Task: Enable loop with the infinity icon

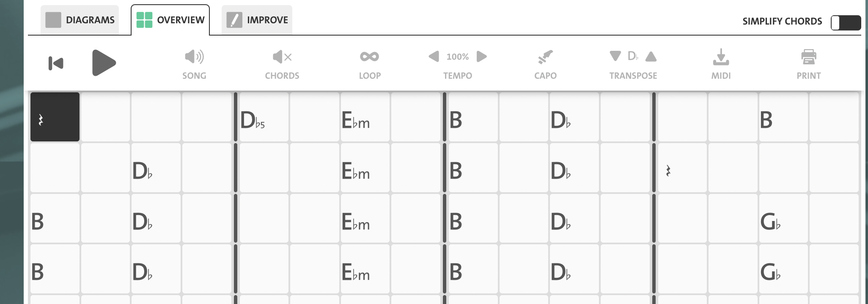Action: pos(370,56)
